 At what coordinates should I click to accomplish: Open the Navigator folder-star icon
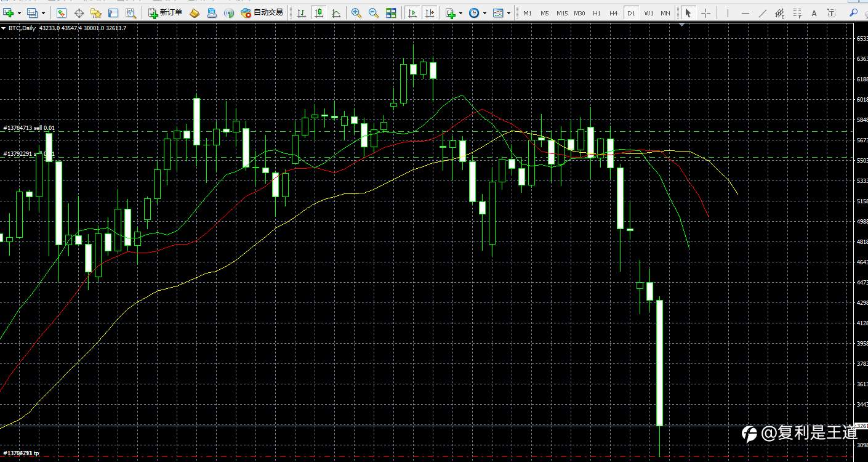click(x=96, y=13)
